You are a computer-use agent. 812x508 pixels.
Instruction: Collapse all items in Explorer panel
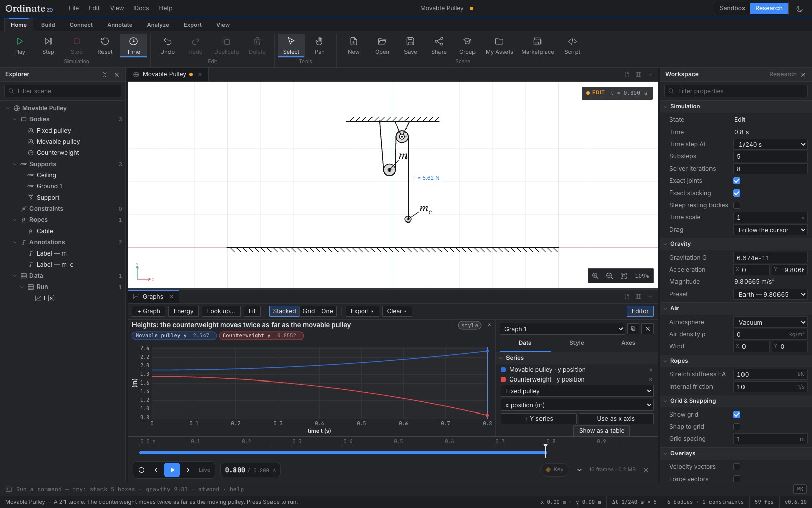pyautogui.click(x=105, y=74)
